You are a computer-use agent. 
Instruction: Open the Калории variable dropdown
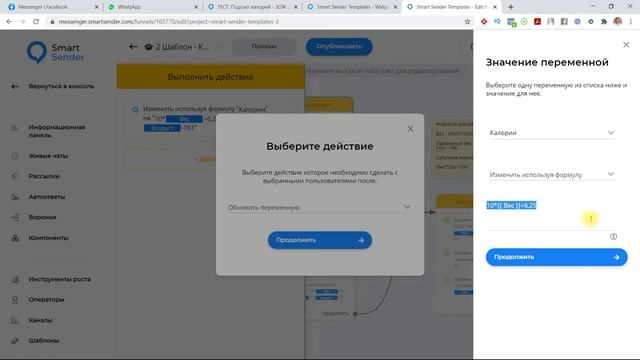point(552,133)
